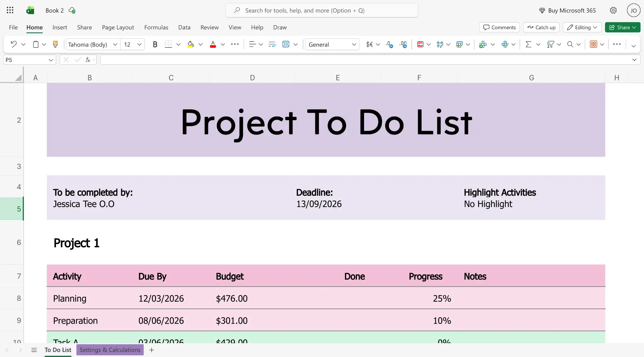Click the Excel app icon
644x357 pixels.
pyautogui.click(x=30, y=10)
